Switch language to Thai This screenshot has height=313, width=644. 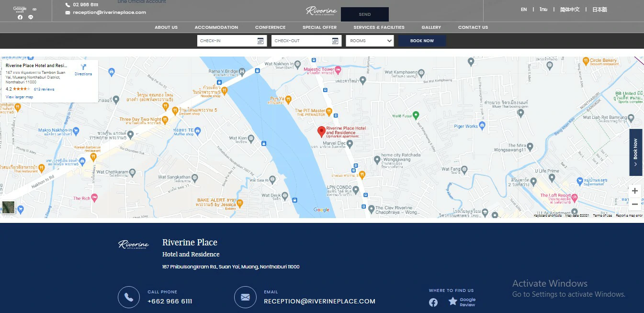pos(543,10)
